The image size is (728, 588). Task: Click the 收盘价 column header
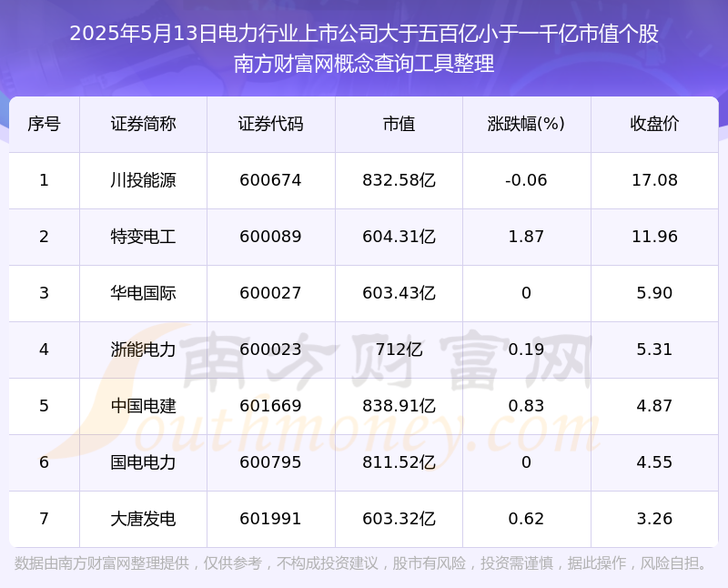654,124
